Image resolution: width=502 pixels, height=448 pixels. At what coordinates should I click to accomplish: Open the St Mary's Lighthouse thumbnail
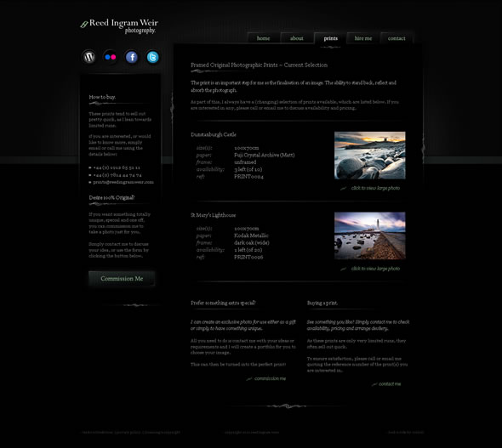(370, 235)
